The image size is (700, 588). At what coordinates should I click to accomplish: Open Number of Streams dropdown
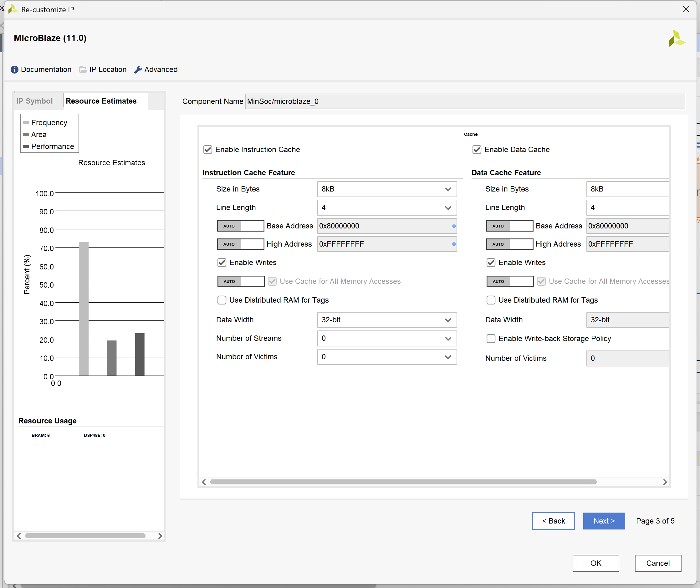coord(387,338)
